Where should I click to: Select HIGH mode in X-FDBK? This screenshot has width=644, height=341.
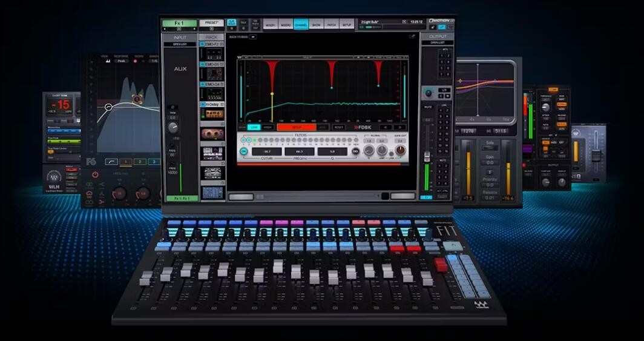tap(268, 127)
